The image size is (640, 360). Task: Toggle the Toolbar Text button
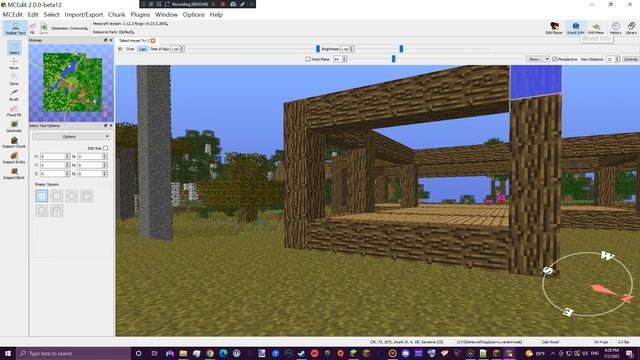pos(15,28)
